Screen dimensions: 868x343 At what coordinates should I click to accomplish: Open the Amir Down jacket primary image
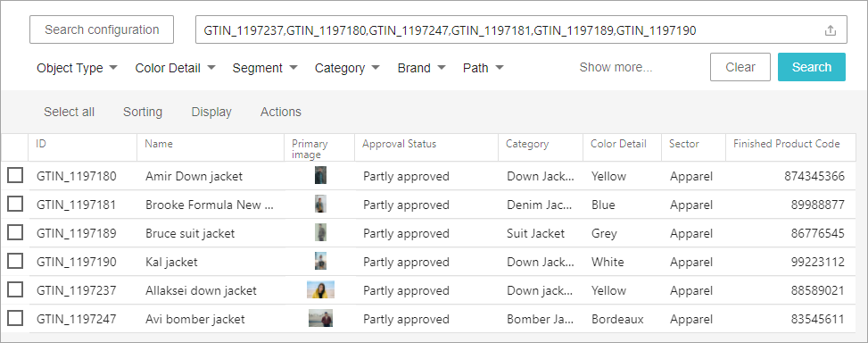[320, 176]
